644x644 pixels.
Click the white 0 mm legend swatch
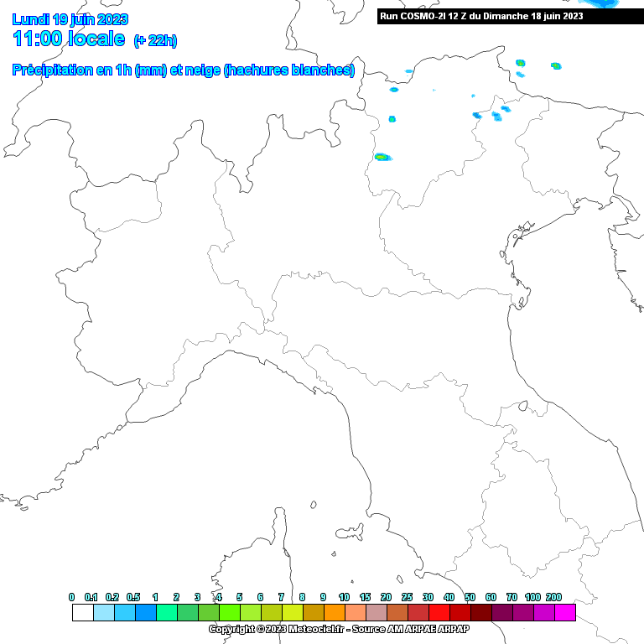(x=83, y=612)
